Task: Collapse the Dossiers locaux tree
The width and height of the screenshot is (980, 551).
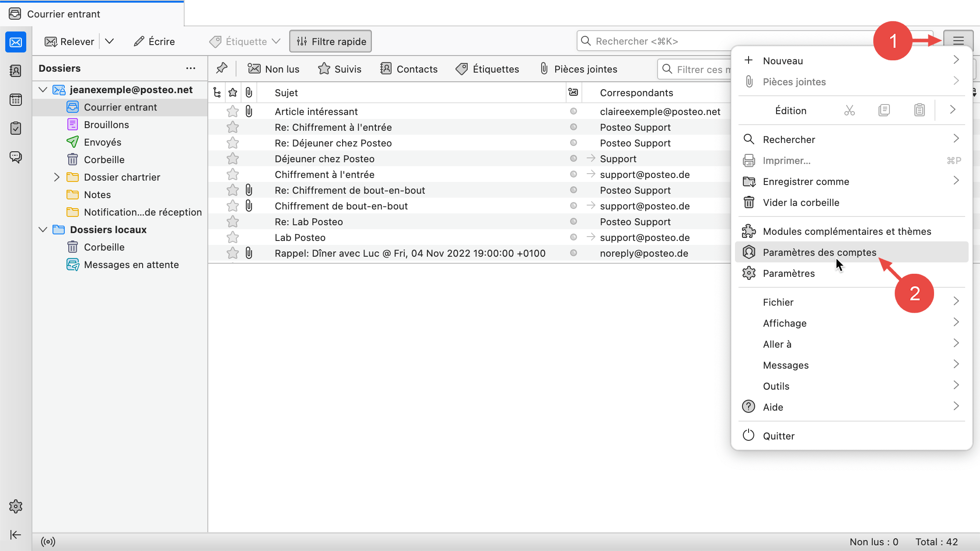Action: (x=43, y=230)
